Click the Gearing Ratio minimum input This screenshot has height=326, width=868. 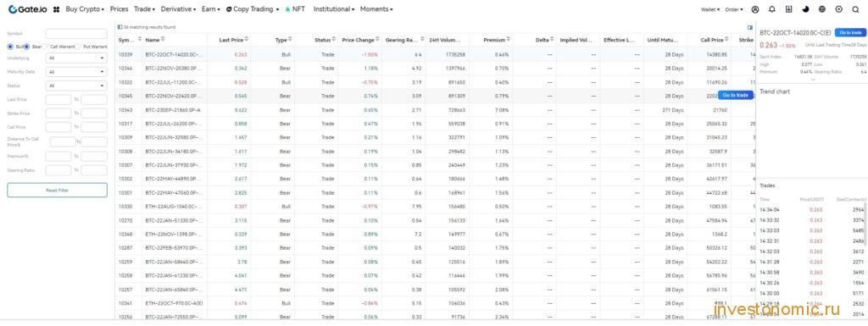[x=58, y=170]
